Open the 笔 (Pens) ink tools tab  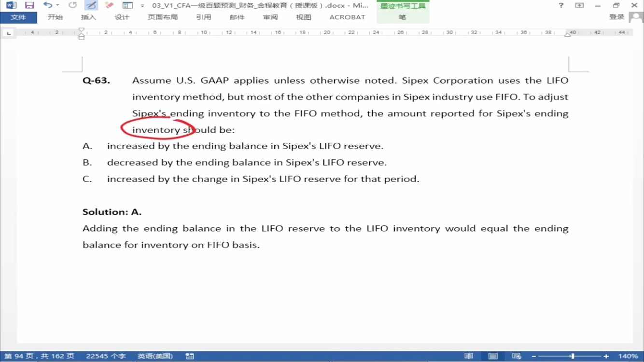click(403, 17)
